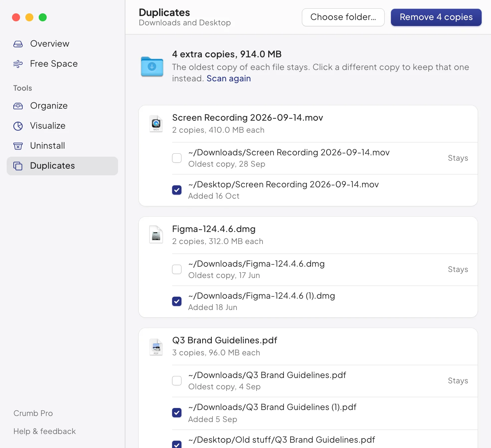The height and width of the screenshot is (448, 491).
Task: Click the 'Downloads and Desktop' subtitle
Action: click(185, 23)
